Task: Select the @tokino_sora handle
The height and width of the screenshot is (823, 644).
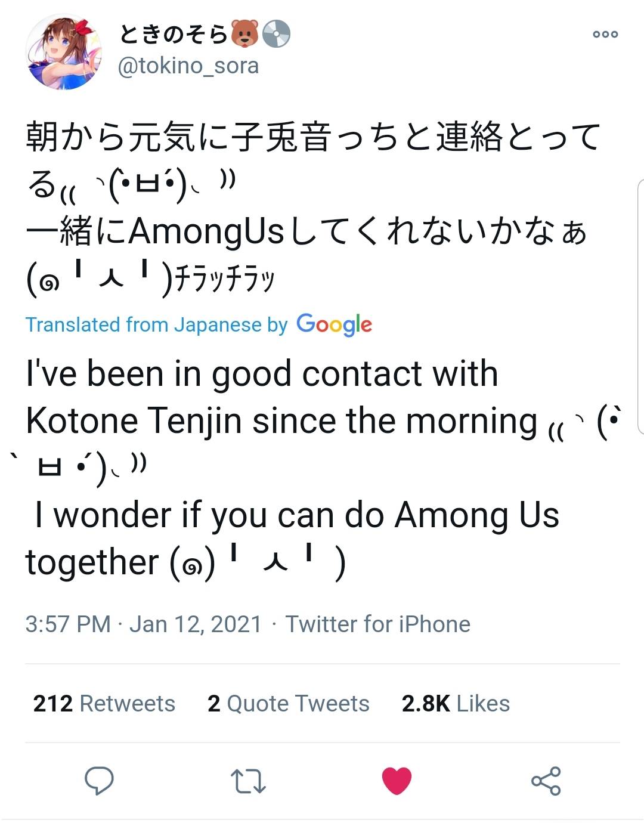Action: click(188, 66)
